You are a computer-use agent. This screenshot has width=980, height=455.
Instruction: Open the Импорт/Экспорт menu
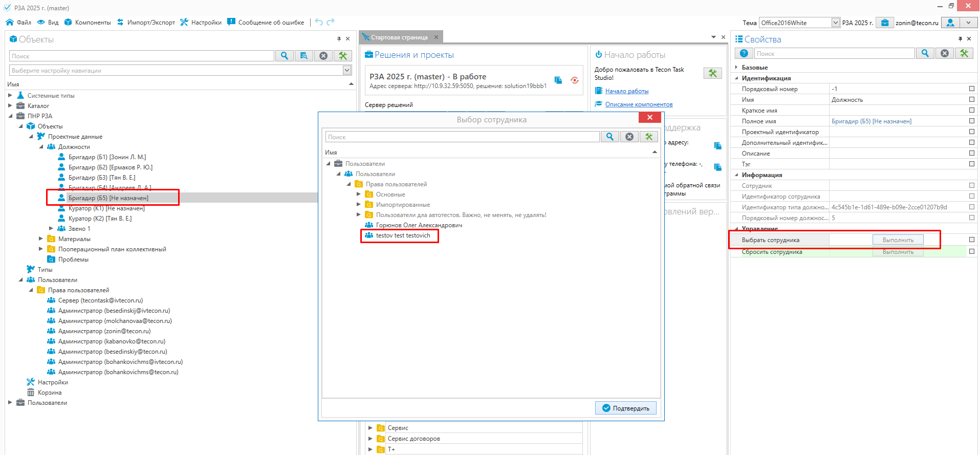pos(146,23)
